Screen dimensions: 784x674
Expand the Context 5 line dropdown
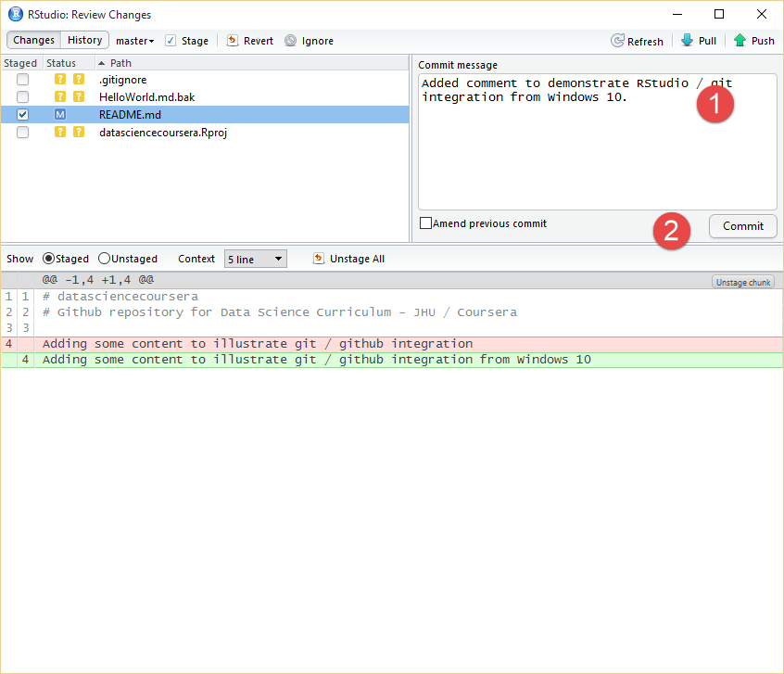pyautogui.click(x=255, y=259)
